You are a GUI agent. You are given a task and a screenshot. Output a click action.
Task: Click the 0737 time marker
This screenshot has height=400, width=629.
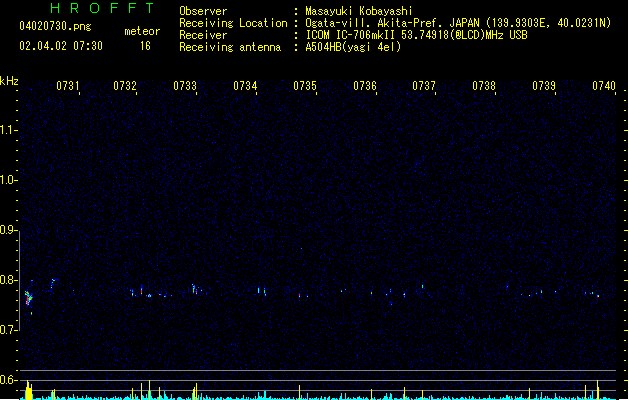coord(424,86)
